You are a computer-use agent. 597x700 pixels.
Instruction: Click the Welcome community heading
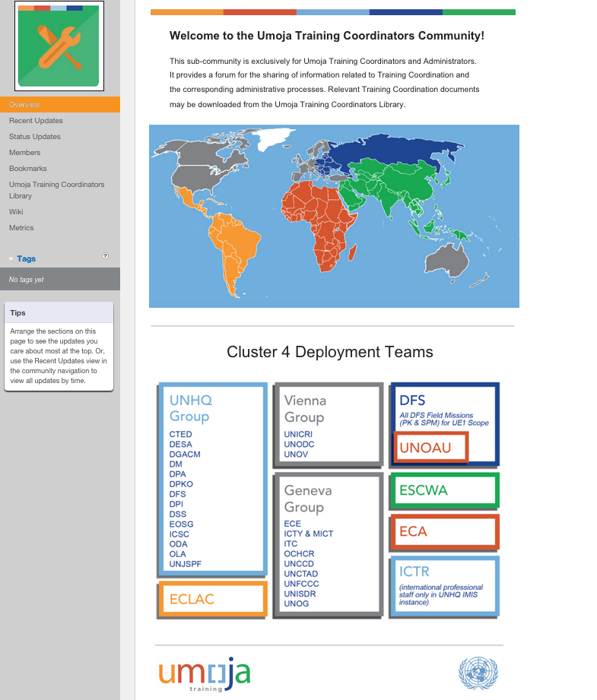(x=327, y=36)
